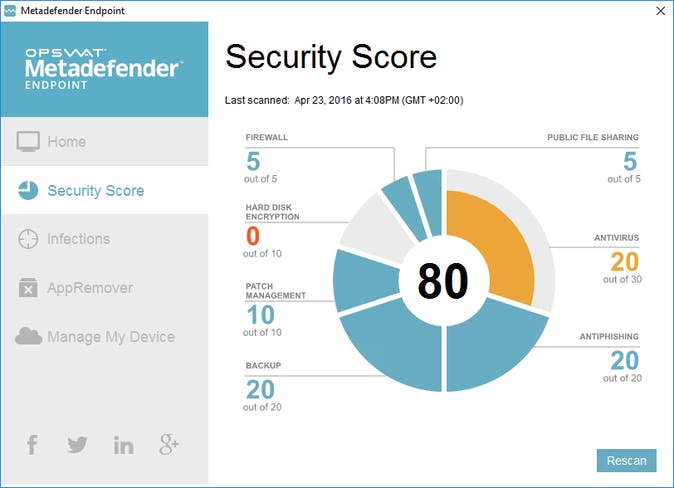
Task: Click the ANTIVIRUS label
Action: tap(616, 238)
